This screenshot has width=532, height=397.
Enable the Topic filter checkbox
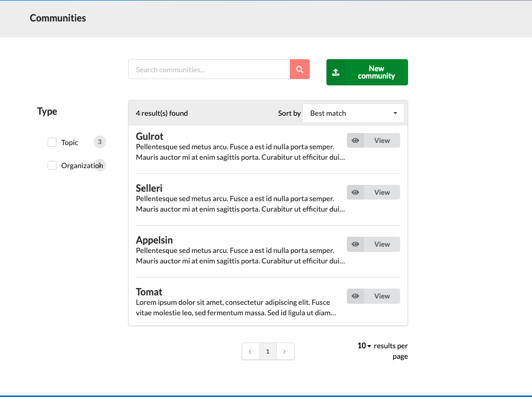(x=52, y=142)
